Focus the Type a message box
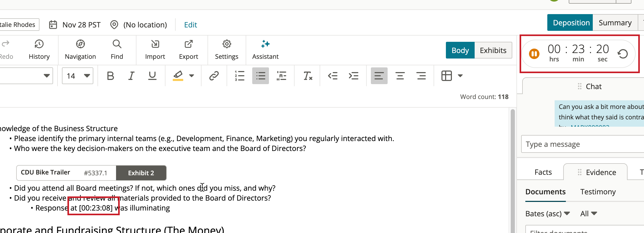This screenshot has height=233, width=644. (x=583, y=144)
